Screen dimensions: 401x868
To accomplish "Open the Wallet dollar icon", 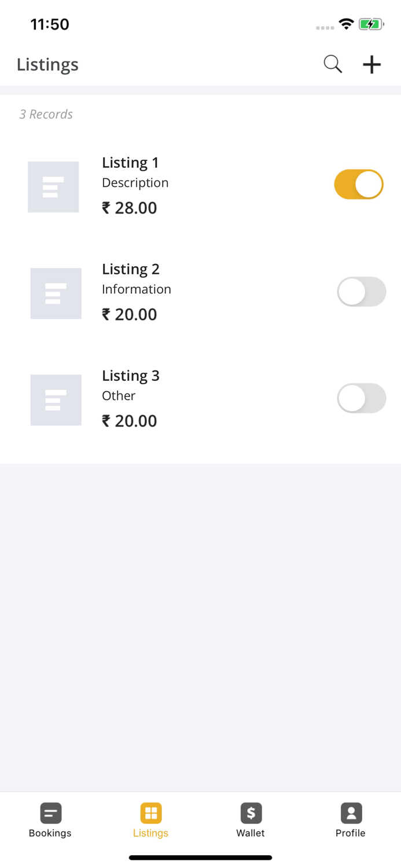I will [x=251, y=814].
